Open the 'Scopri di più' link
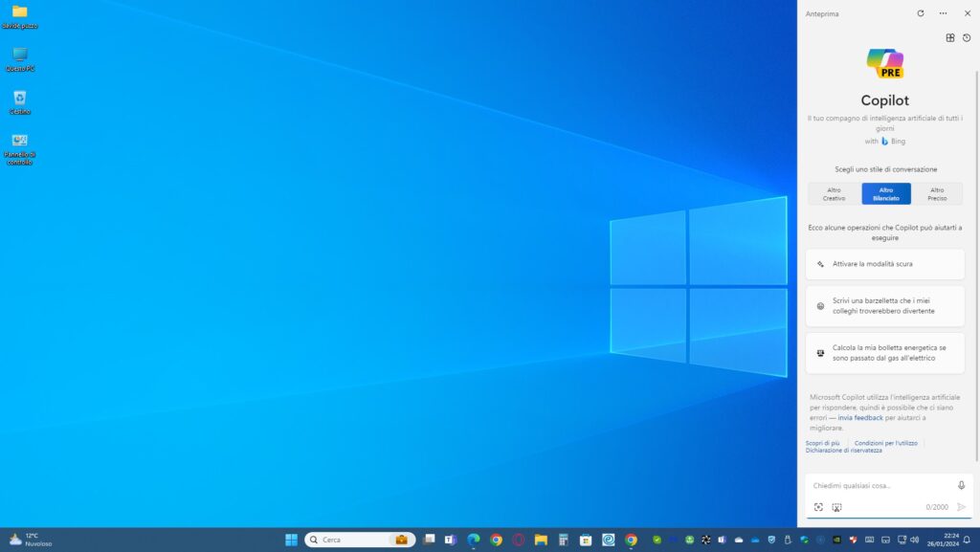Image resolution: width=980 pixels, height=552 pixels. pos(822,443)
